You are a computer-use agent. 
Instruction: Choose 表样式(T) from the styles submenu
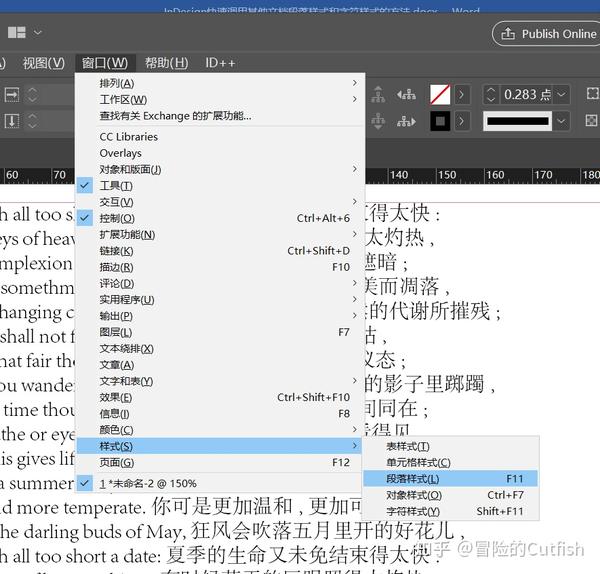[451, 446]
